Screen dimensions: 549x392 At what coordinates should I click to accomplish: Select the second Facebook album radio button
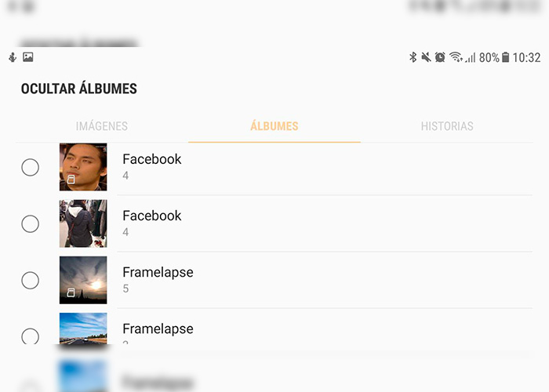click(x=30, y=223)
